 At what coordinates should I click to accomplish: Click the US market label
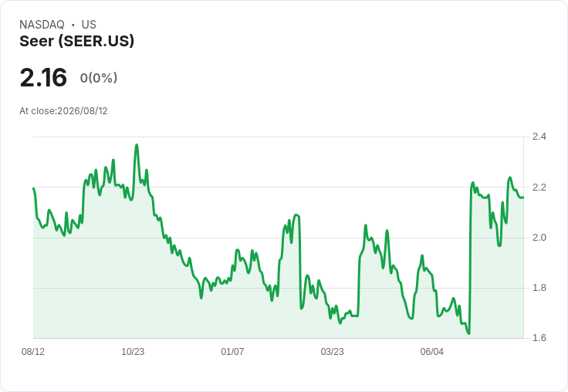pos(89,25)
